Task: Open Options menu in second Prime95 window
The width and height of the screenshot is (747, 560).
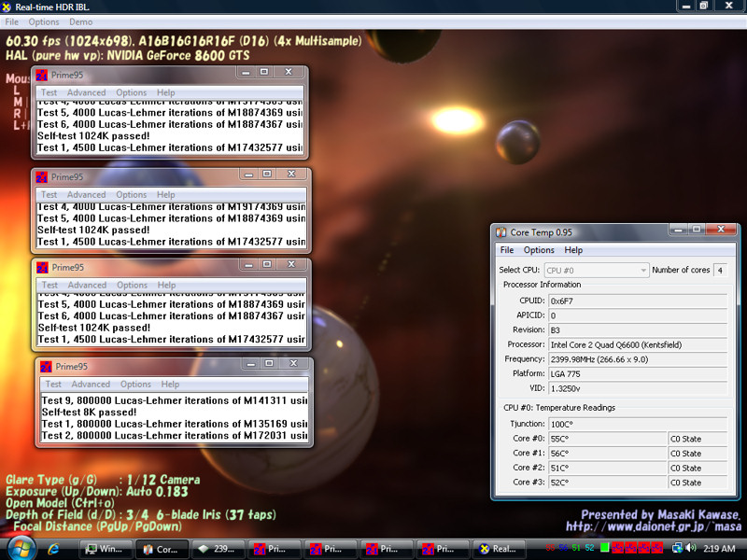Action: coord(132,194)
